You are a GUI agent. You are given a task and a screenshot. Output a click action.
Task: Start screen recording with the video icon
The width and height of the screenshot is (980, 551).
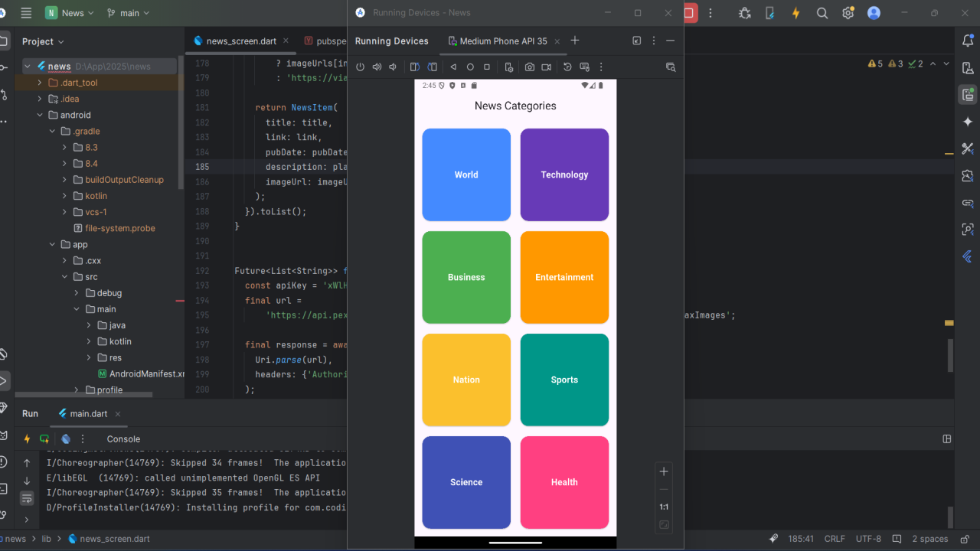coord(547,67)
